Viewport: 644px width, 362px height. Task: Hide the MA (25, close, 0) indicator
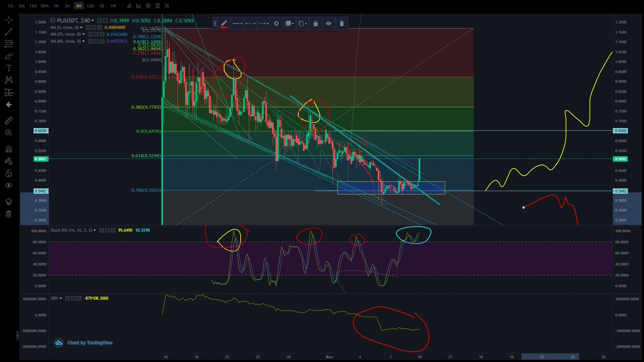90,34
